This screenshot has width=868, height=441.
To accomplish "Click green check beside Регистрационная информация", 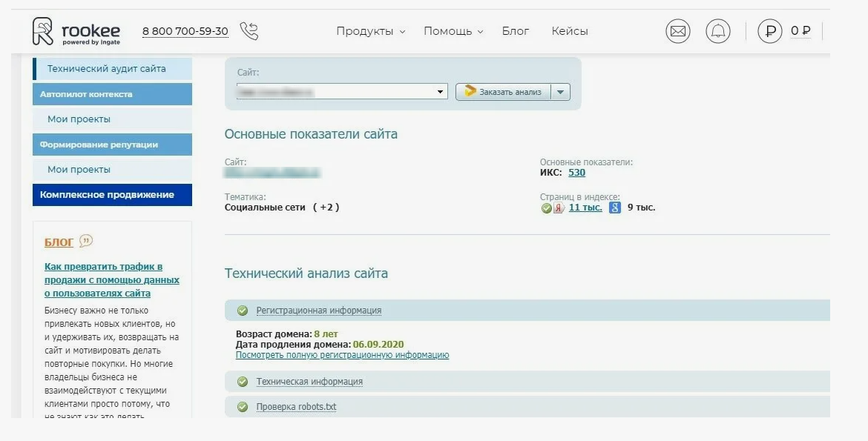I will pyautogui.click(x=242, y=311).
